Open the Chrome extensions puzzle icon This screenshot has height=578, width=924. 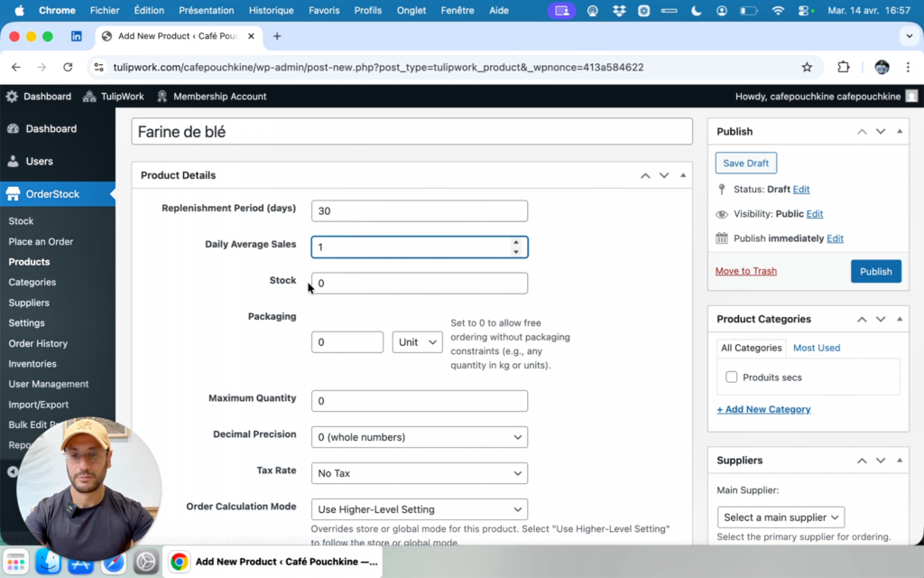click(844, 67)
